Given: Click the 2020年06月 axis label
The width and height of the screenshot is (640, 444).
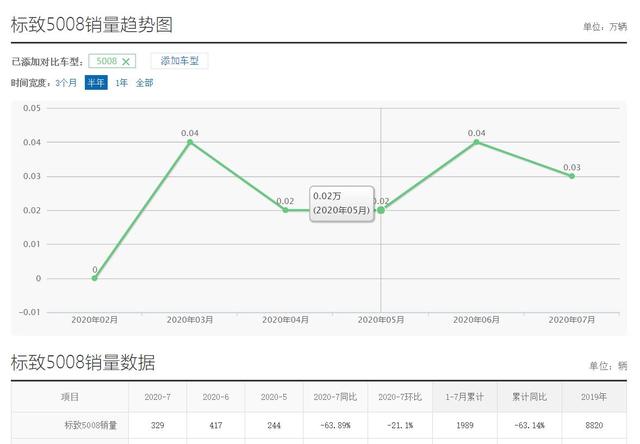Looking at the screenshot, I should pyautogui.click(x=476, y=320).
